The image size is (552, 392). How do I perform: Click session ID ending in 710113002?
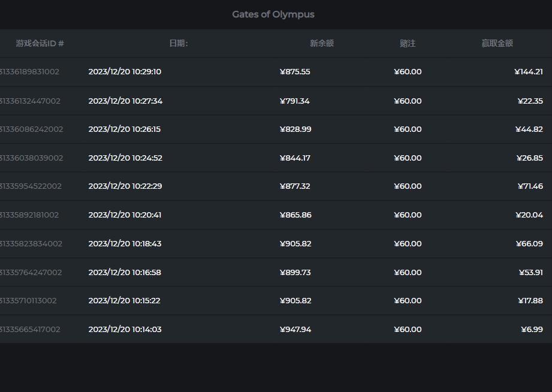(x=29, y=301)
